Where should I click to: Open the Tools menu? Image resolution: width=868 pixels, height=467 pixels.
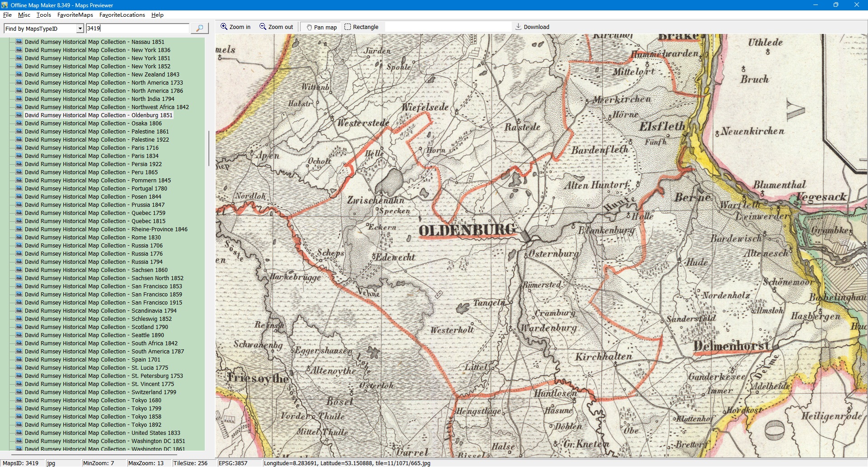[44, 15]
